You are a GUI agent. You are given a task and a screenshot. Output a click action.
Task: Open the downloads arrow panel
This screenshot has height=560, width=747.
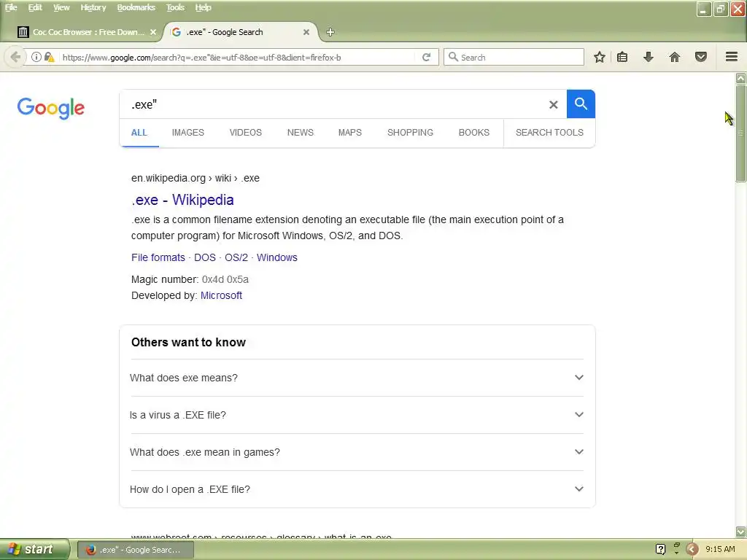click(x=649, y=57)
